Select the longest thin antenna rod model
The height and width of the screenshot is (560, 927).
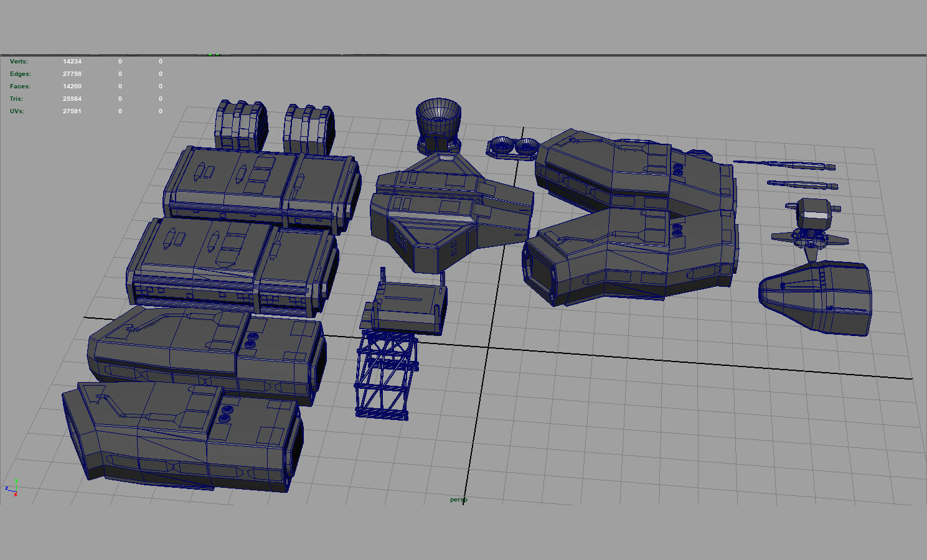pyautogui.click(x=784, y=165)
